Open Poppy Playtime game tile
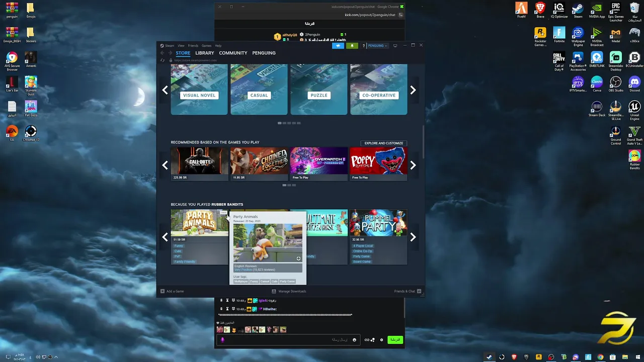644x362 pixels. point(379,163)
